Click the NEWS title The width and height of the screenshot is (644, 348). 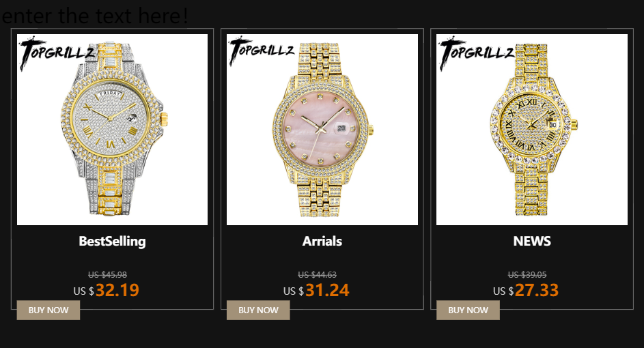pyautogui.click(x=532, y=242)
